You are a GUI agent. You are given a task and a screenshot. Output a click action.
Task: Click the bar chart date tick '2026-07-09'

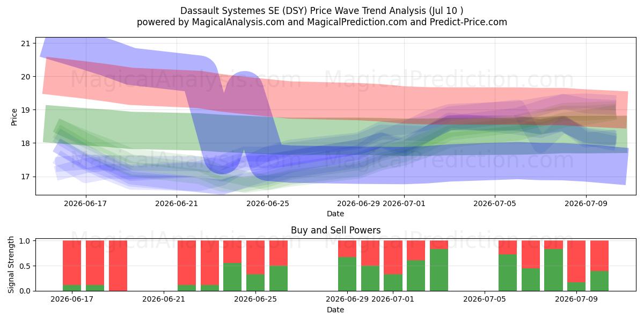point(576,299)
